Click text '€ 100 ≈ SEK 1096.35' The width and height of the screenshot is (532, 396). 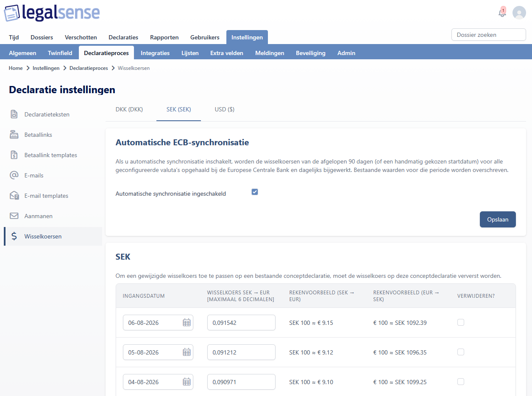point(400,352)
